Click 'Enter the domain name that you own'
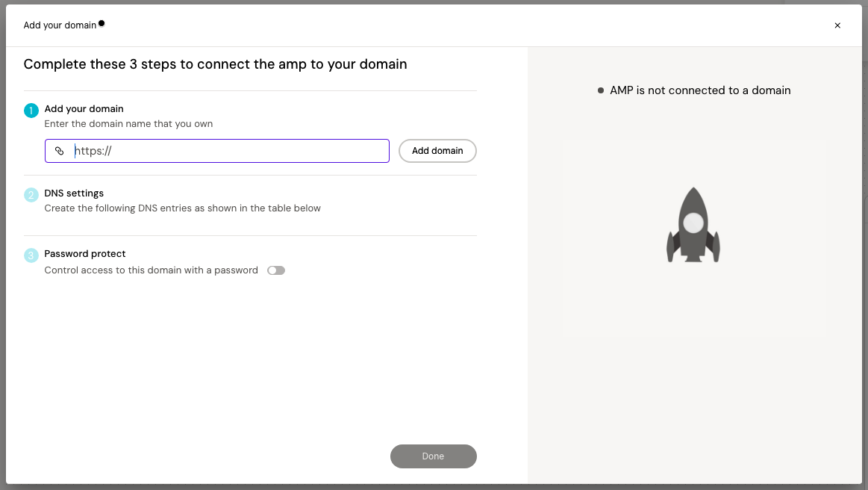This screenshot has height=490, width=868. tap(128, 124)
